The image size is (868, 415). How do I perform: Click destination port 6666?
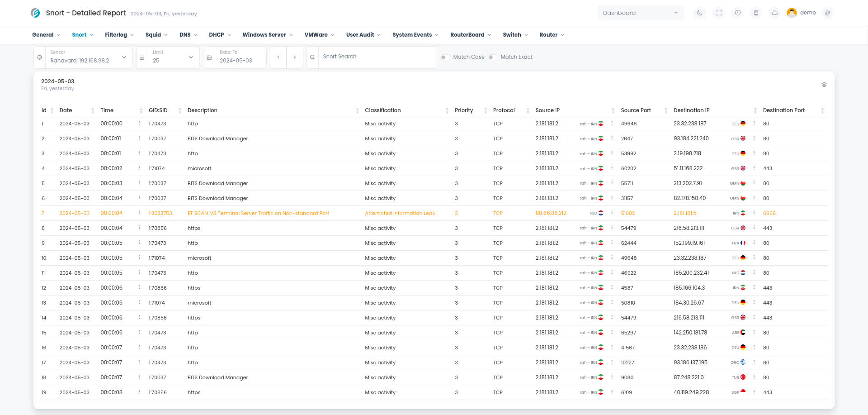point(769,213)
